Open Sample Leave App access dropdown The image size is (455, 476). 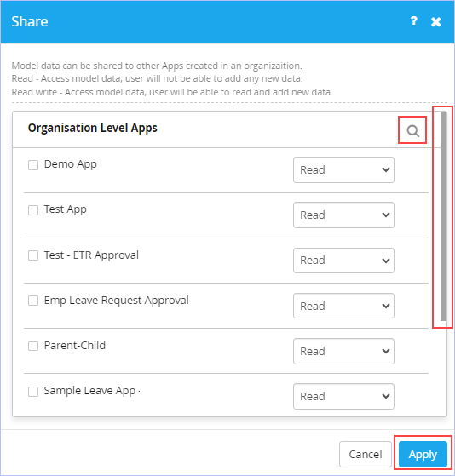tap(343, 397)
